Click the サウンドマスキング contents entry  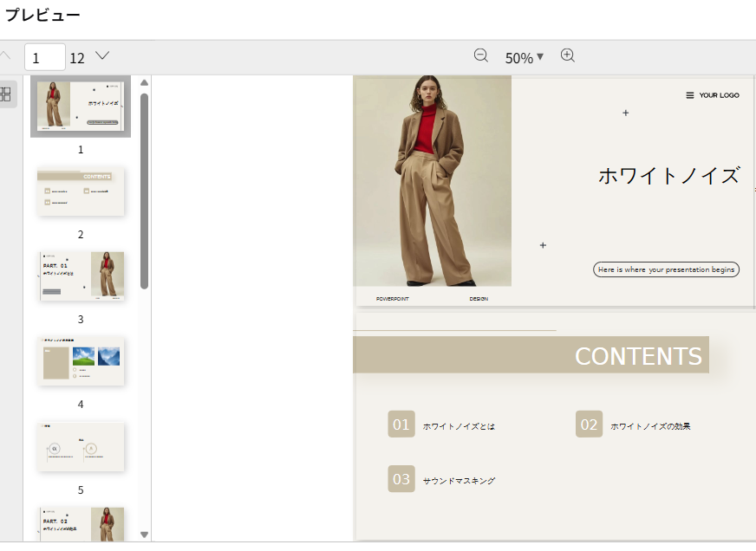459,481
